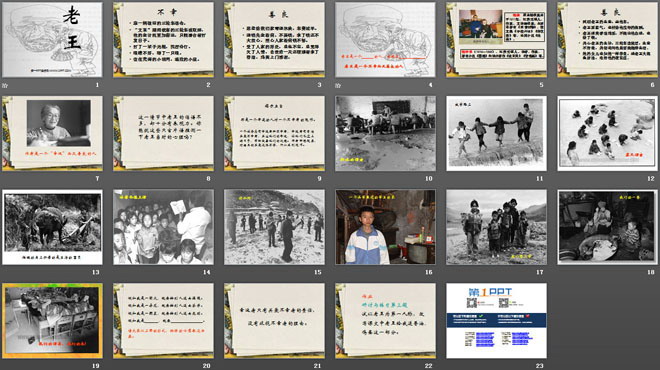Click slide number label 2
The height and width of the screenshot is (370, 660).
point(208,85)
